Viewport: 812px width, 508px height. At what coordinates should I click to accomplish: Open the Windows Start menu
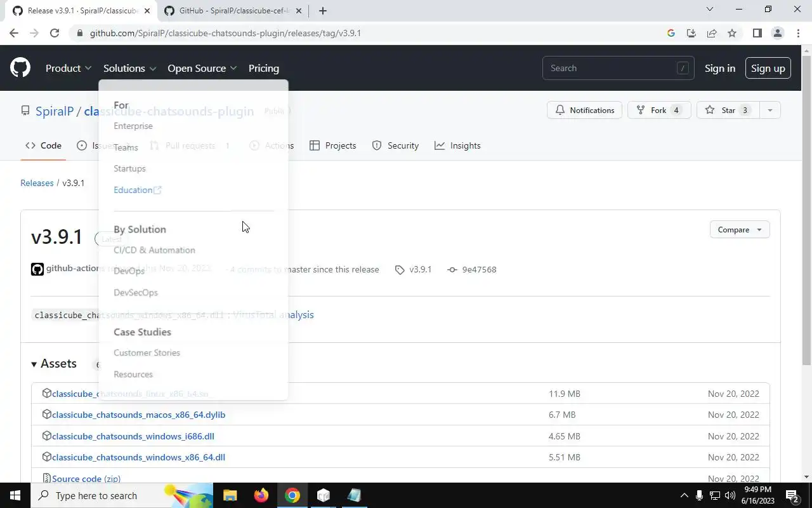tap(15, 495)
